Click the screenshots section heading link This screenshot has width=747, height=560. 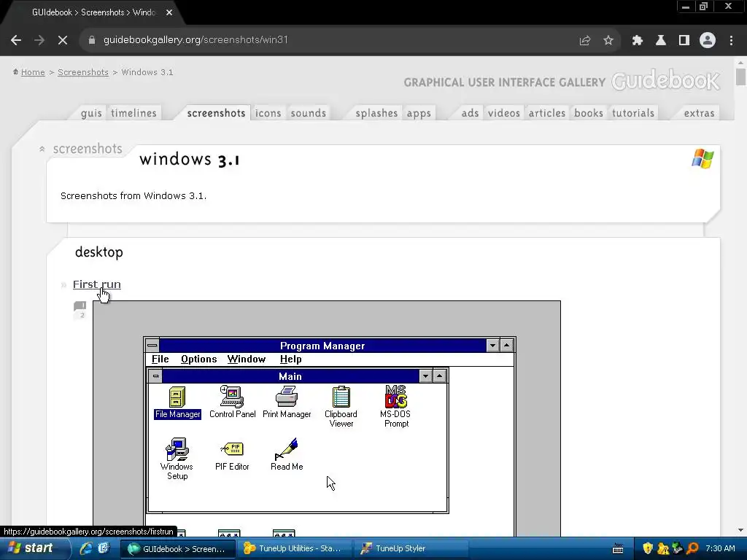[88, 149]
